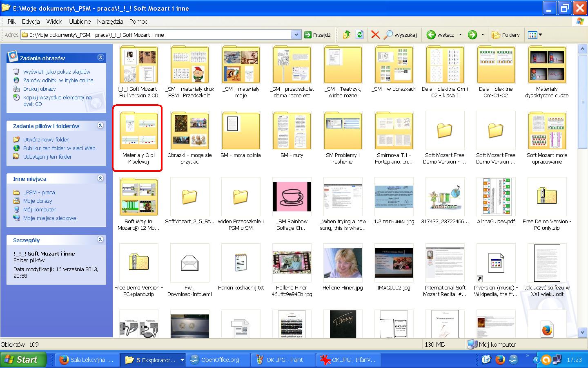The width and height of the screenshot is (588, 368).
Task: Click the Up one folder level icon
Action: tap(347, 35)
